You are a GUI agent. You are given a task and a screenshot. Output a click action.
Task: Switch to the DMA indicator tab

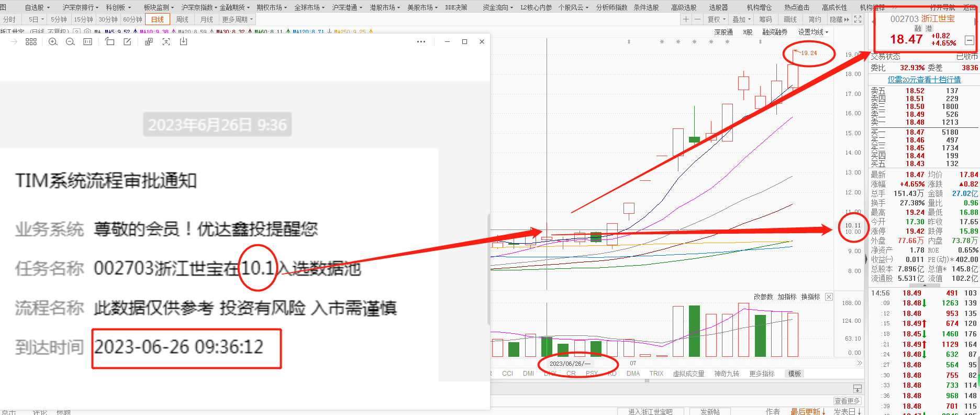coord(633,374)
